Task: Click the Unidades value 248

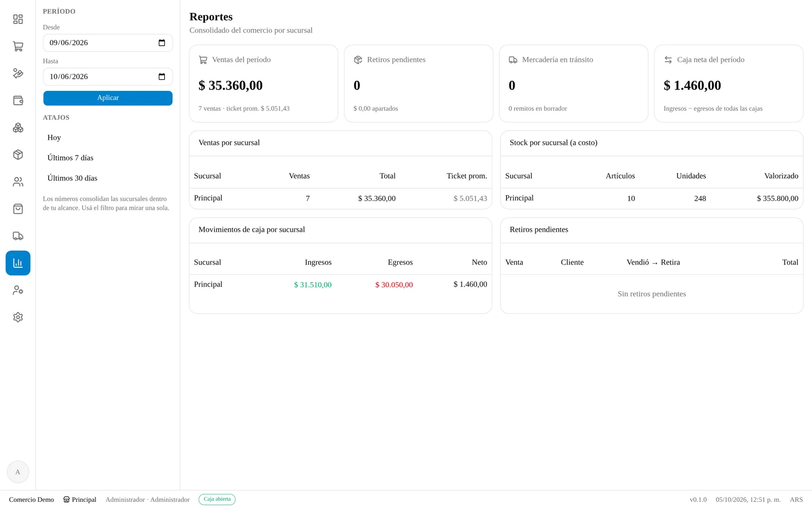Action: (x=700, y=199)
